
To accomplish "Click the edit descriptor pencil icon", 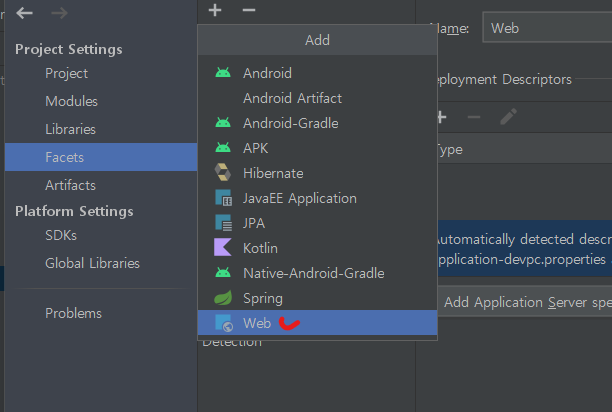I will 509,117.
